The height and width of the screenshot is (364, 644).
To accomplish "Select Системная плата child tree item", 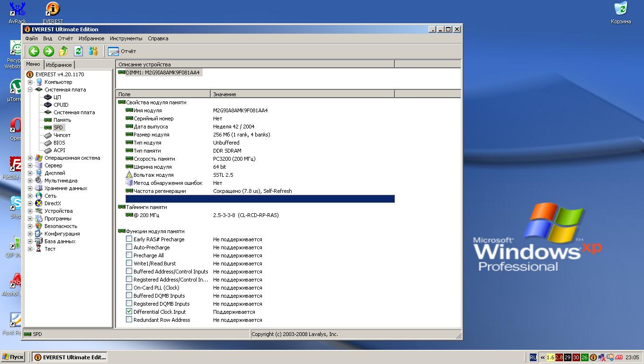I will [x=74, y=112].
